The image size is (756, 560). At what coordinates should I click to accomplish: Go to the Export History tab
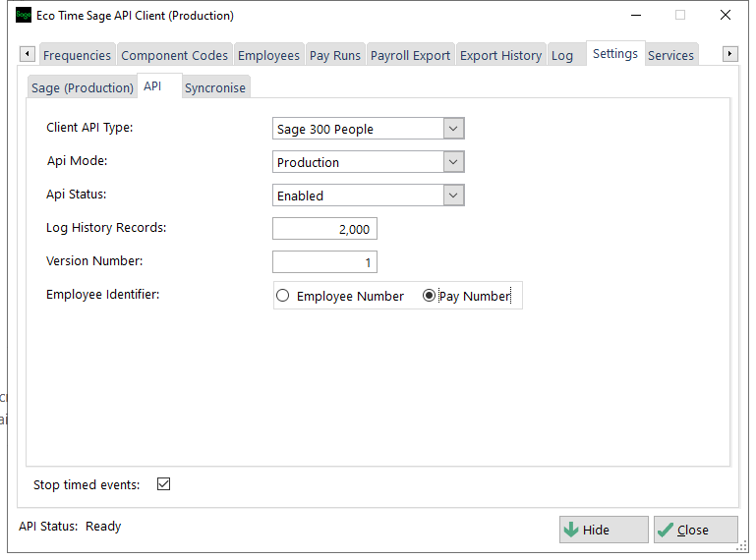pos(500,55)
